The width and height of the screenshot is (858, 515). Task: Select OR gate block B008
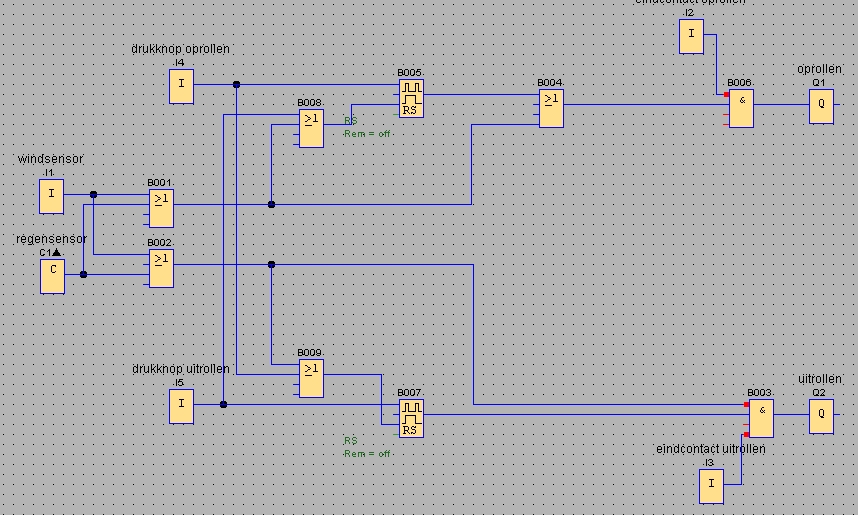[311, 128]
